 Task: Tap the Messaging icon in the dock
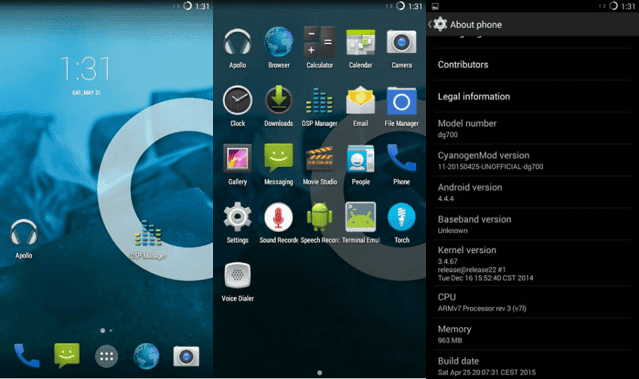pos(67,356)
